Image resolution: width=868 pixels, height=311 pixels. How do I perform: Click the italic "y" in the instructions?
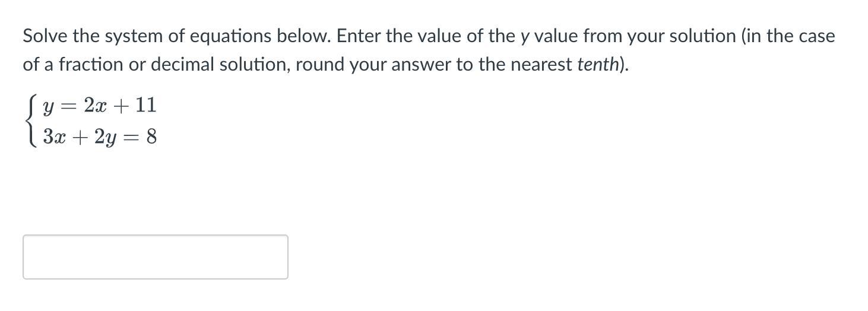pyautogui.click(x=524, y=37)
